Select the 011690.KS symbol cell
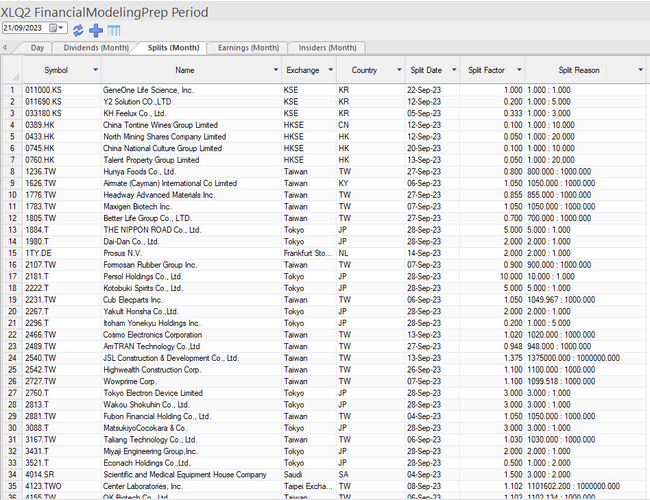650x500 pixels. click(62, 102)
